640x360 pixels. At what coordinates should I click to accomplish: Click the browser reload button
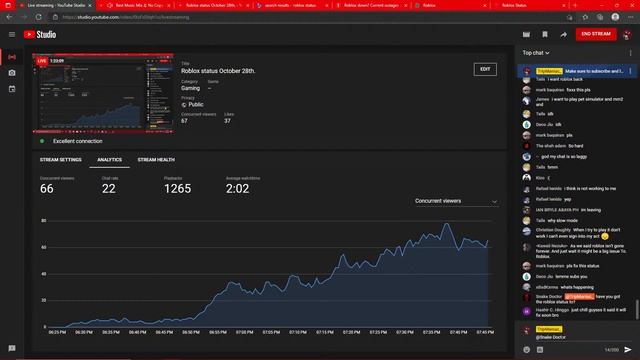click(x=38, y=17)
